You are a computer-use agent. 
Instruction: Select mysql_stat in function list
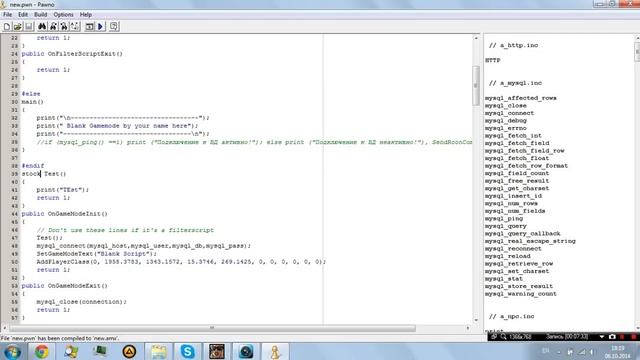[504, 279]
